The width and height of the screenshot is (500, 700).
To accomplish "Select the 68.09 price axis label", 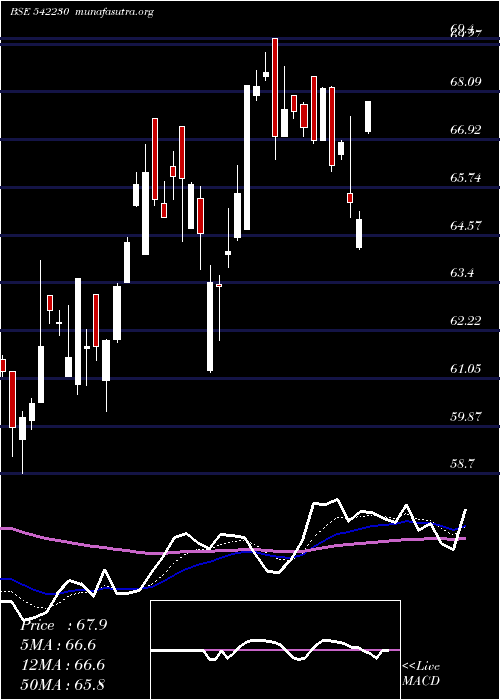I will coord(465,81).
